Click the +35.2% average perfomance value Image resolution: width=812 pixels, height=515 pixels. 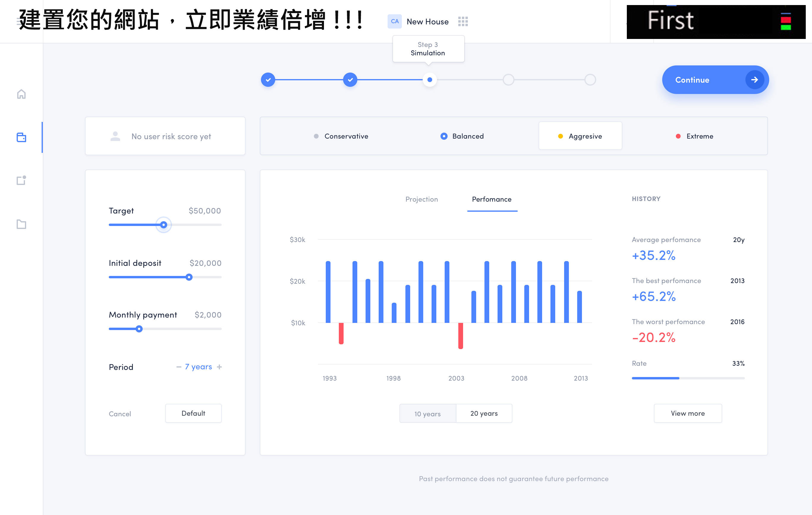point(654,255)
